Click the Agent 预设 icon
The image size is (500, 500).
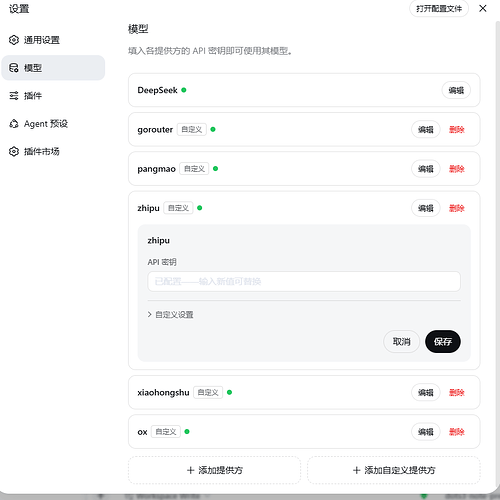(14, 124)
